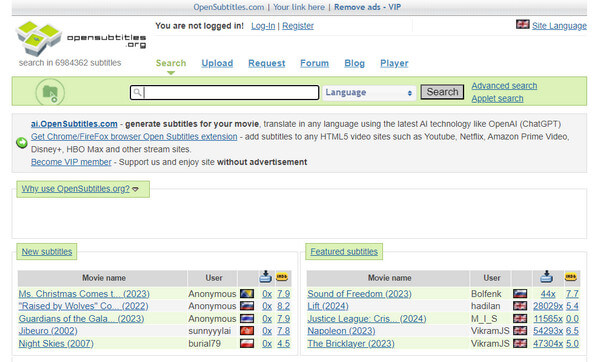Click the folder upload icon in search bar
Image resolution: width=600 pixels, height=362 pixels.
coord(50,92)
